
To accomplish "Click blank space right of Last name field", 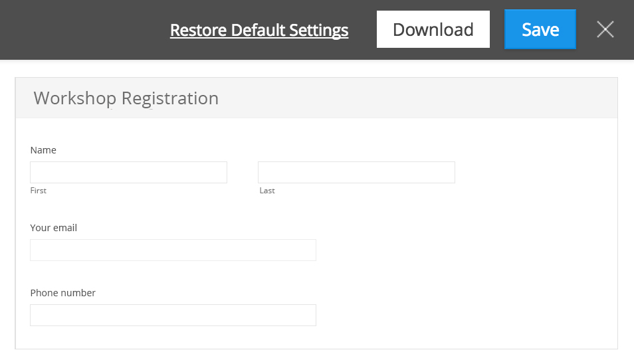I will [532, 172].
